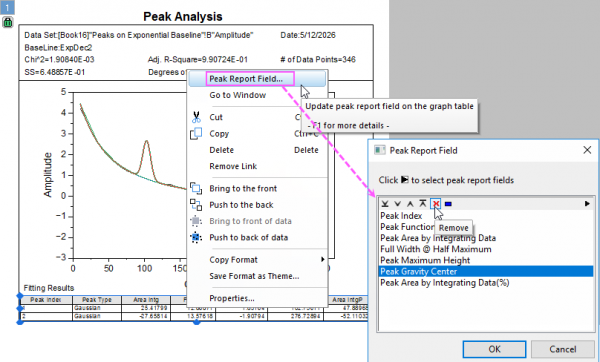Click the Bring to the front icon
Screen dimensions: 600x362
196,188
